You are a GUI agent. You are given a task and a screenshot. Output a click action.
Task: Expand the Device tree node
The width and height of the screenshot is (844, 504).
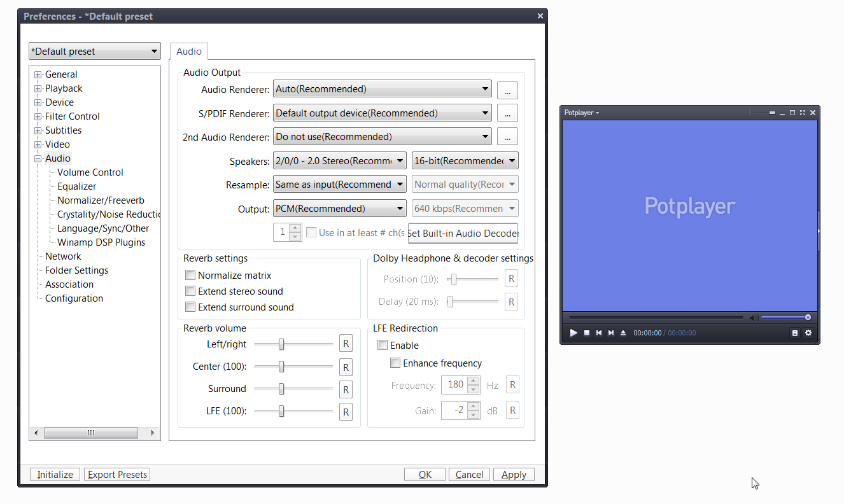click(x=38, y=102)
